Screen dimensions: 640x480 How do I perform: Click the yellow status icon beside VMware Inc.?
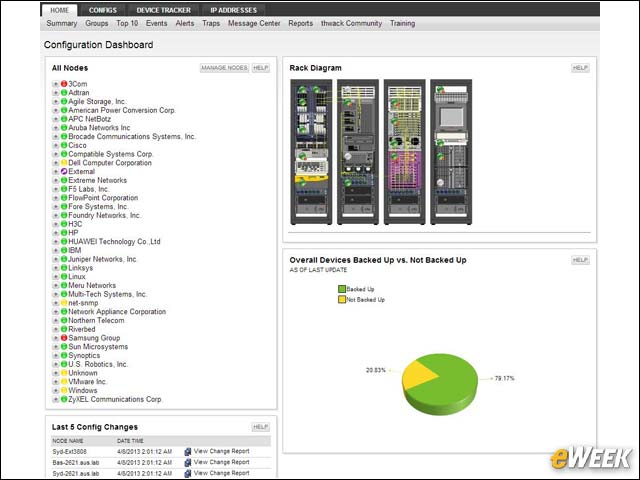pyautogui.click(x=64, y=382)
